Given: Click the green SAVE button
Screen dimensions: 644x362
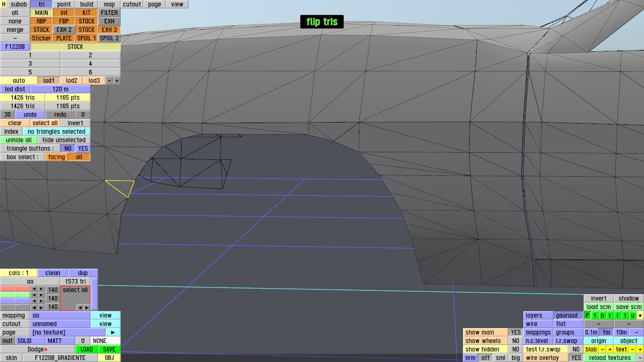Looking at the screenshot, I should pyautogui.click(x=109, y=349).
